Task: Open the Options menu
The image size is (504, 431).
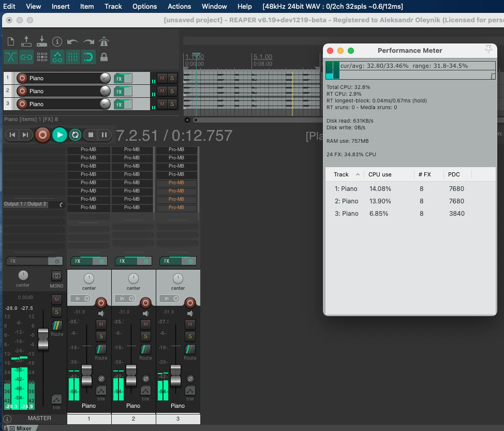Action: pyautogui.click(x=145, y=6)
